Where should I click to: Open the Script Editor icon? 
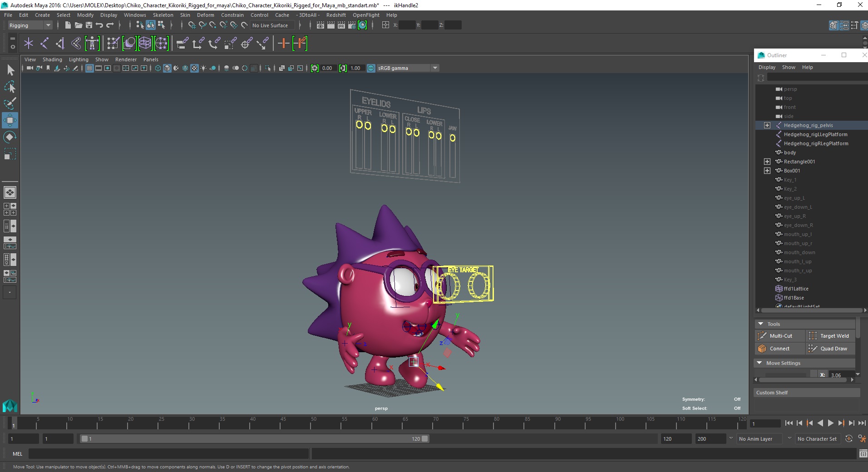863,454
